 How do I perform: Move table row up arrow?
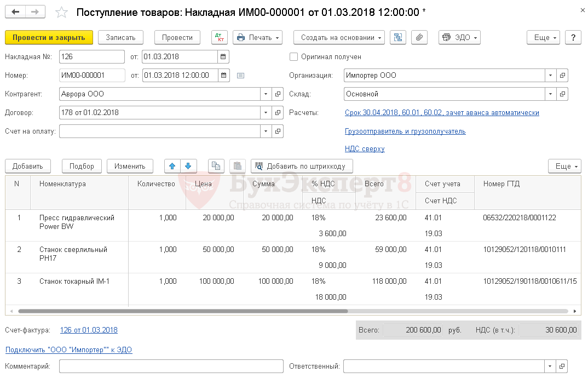(x=172, y=166)
